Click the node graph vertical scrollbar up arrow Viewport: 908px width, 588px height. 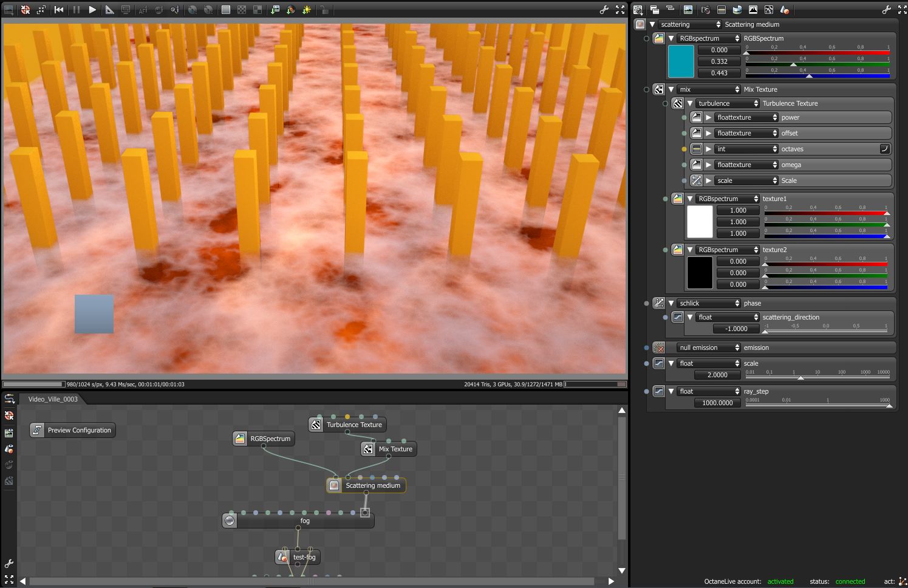tap(622, 411)
